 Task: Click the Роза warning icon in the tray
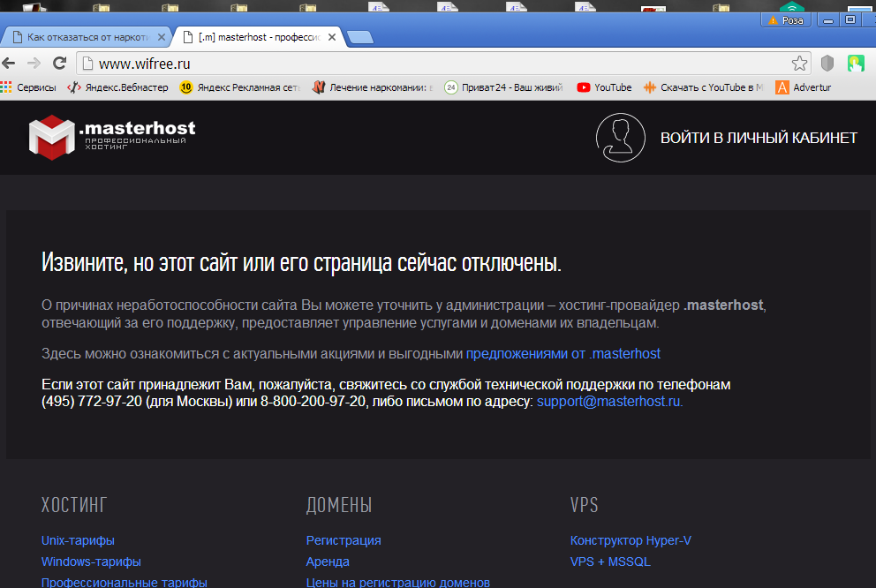pos(773,19)
